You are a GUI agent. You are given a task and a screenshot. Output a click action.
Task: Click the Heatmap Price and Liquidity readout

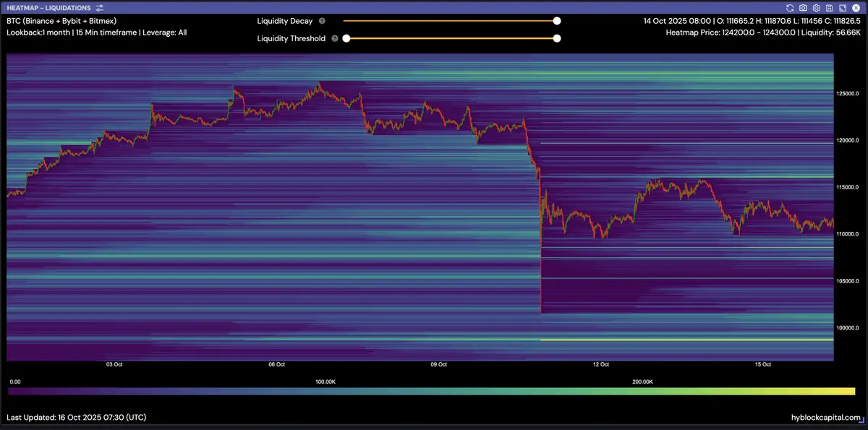pos(764,33)
